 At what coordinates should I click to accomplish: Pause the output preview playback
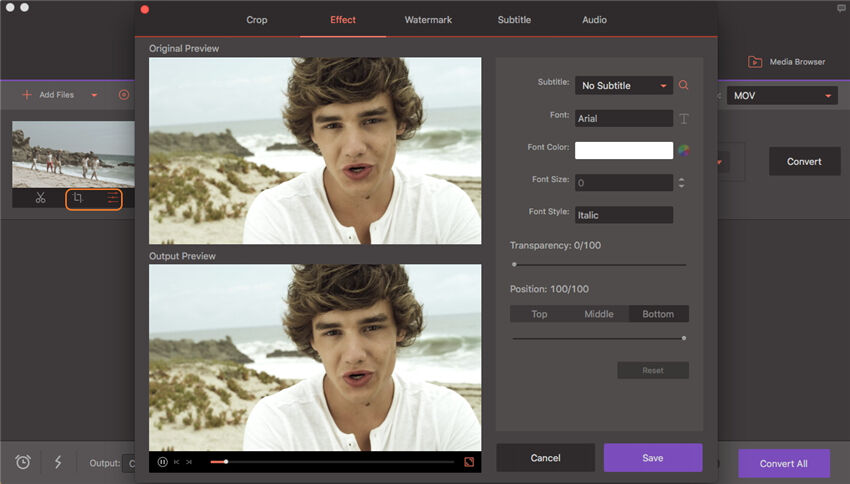click(162, 462)
